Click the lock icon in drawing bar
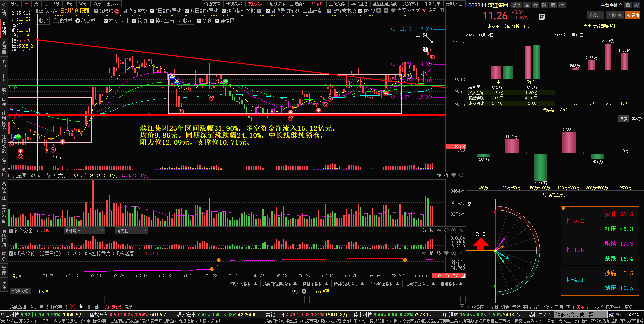 97,306
